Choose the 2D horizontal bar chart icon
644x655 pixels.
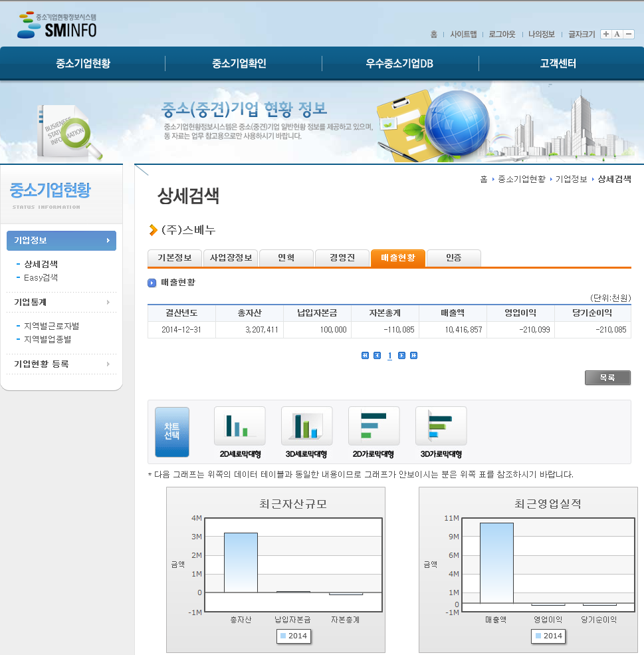pos(374,426)
